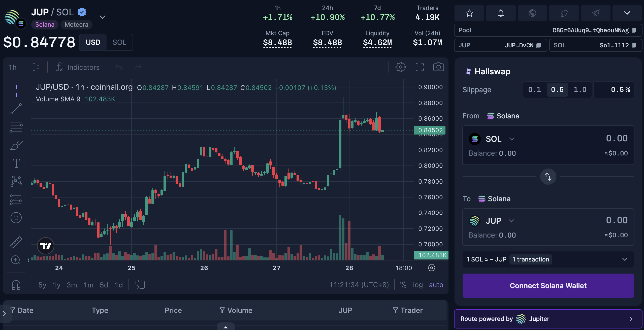The width and height of the screenshot is (644, 330).
Task: Click the custom slippage 0.5% input field
Action: click(614, 90)
